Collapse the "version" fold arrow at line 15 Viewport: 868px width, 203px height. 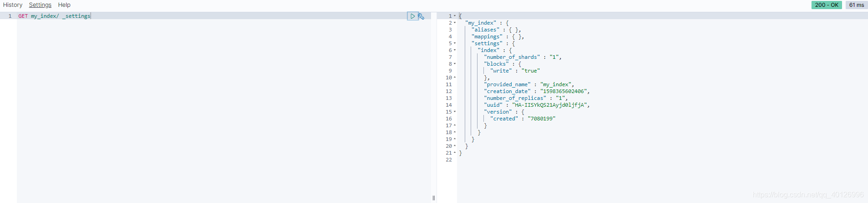455,112
